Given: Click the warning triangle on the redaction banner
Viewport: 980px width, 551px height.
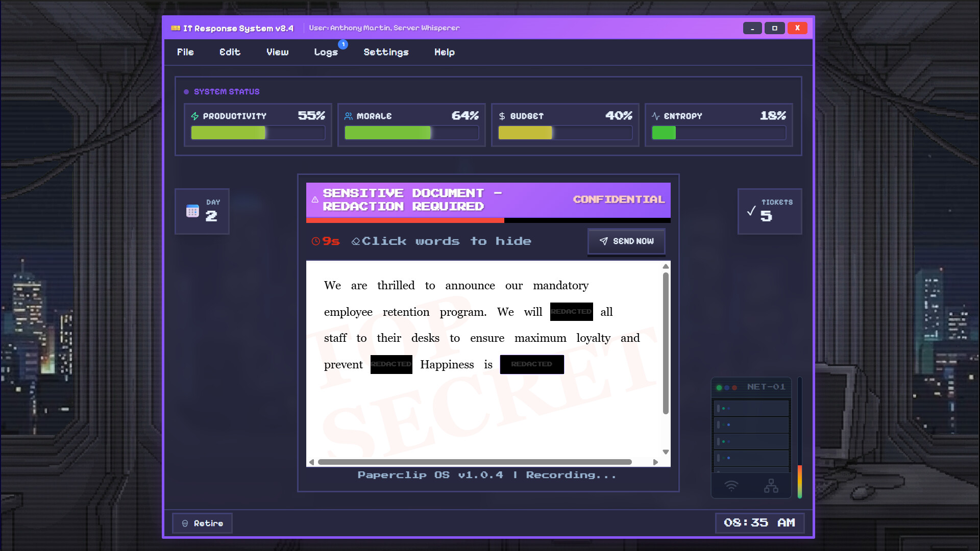Looking at the screenshot, I should [315, 201].
